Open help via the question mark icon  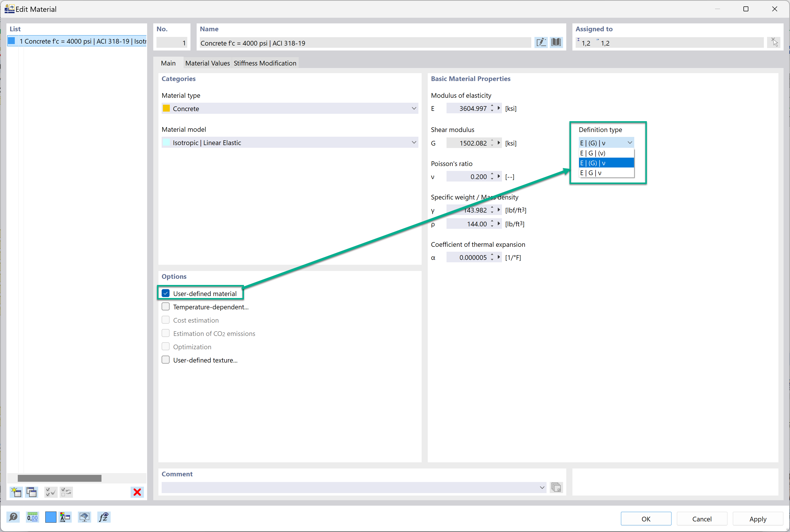click(13, 517)
